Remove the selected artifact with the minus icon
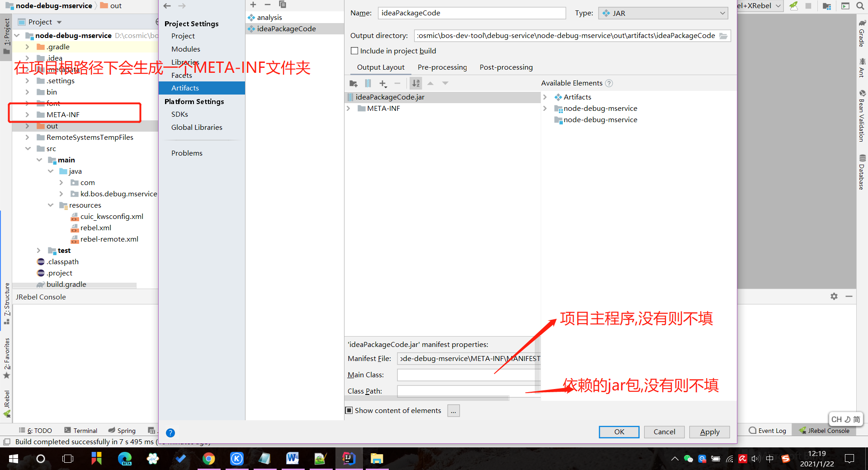 tap(268, 5)
